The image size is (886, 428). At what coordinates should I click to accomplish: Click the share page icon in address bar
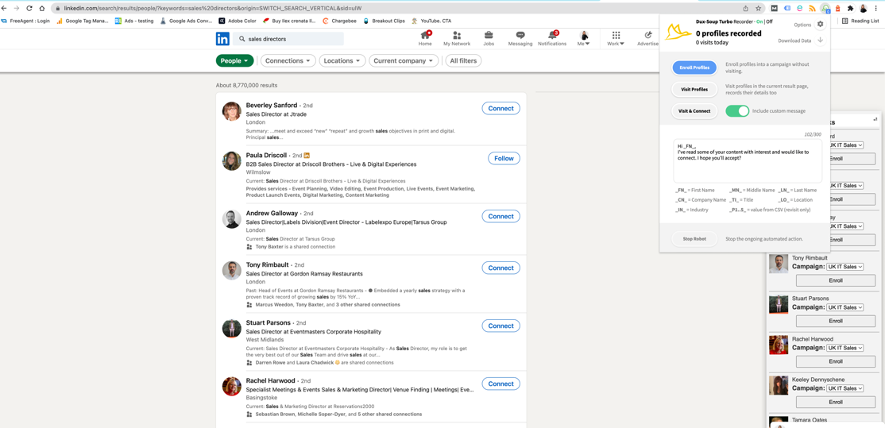[x=746, y=8]
